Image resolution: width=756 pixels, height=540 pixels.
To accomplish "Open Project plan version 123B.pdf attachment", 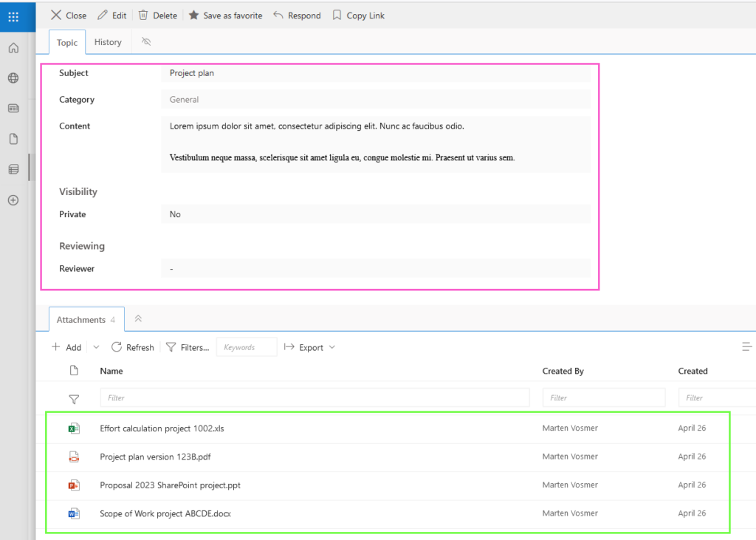I will pos(155,457).
